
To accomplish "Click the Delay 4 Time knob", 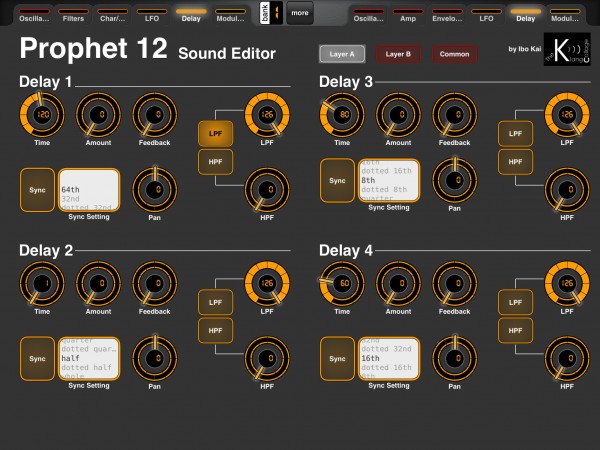I will [342, 283].
